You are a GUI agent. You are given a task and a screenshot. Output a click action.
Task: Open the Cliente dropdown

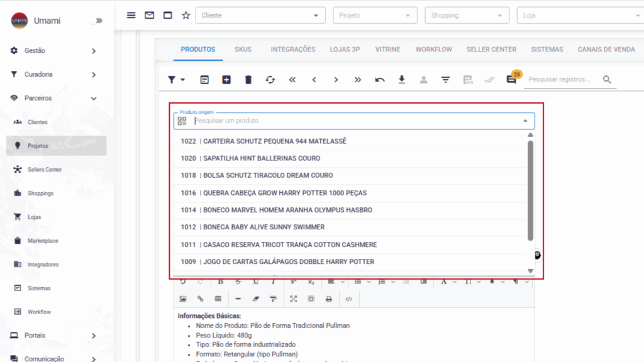[260, 15]
